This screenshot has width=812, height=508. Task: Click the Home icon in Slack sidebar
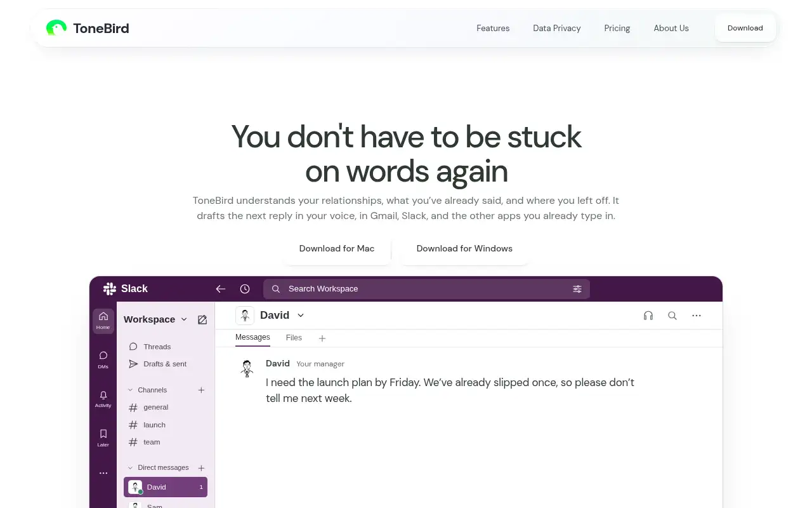tap(103, 321)
